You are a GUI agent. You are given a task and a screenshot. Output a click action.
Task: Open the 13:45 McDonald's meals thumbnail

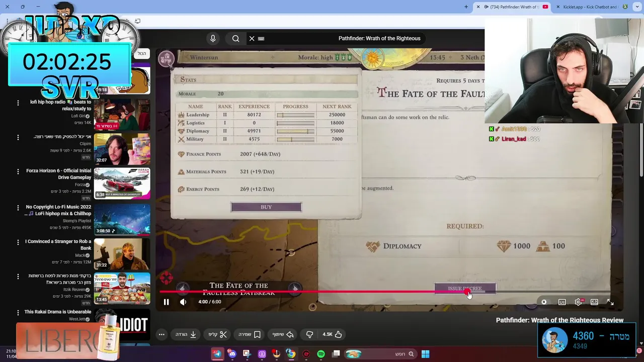(x=122, y=288)
